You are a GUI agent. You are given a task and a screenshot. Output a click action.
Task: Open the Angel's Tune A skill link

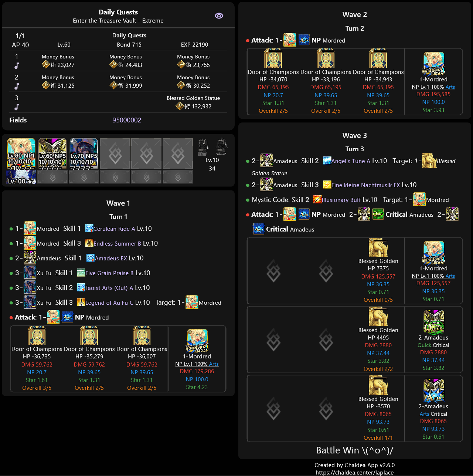[351, 161]
